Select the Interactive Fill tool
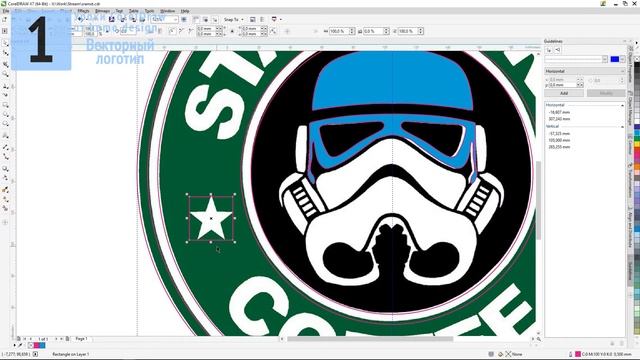Screen dimensions: 640x360 pos(5,199)
